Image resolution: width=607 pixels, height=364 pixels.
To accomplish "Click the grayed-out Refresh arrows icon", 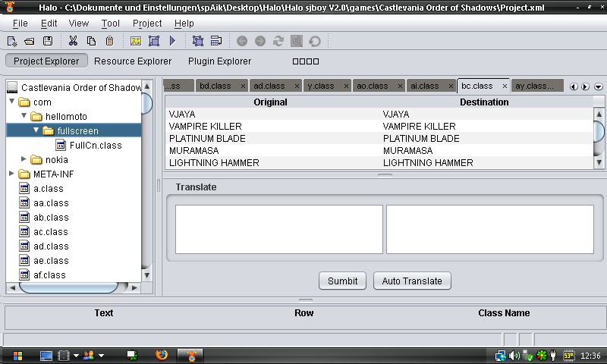I will click(278, 41).
